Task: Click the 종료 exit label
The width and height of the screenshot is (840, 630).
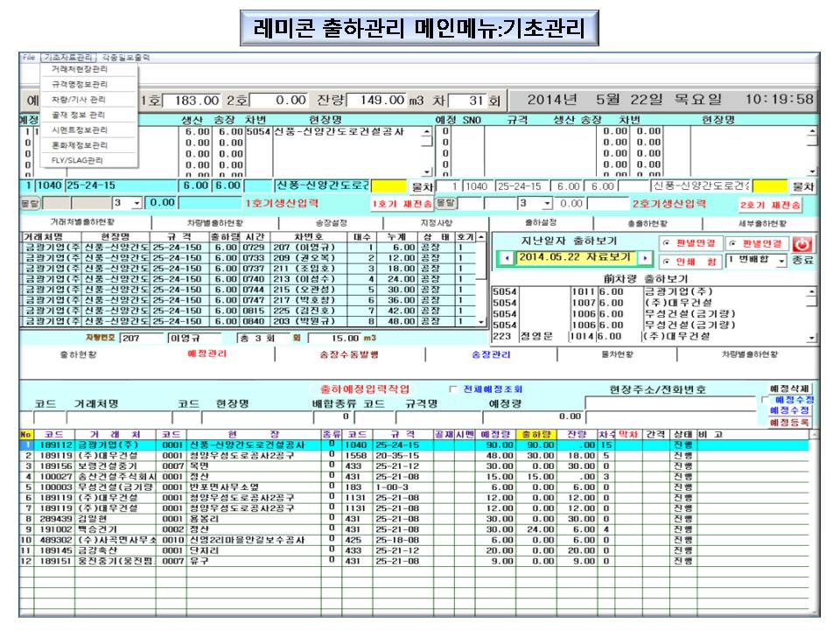Action: 803,261
